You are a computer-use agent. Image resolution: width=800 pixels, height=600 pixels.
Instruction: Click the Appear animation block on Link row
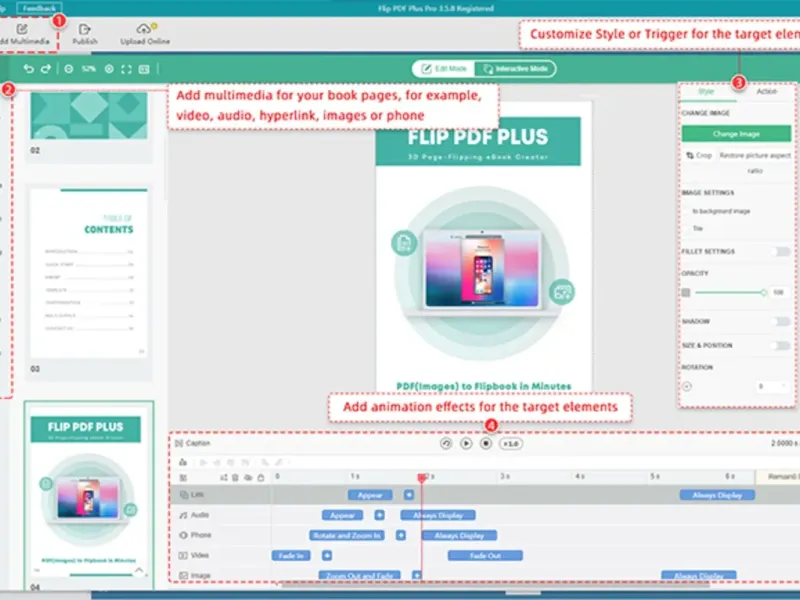(370, 495)
